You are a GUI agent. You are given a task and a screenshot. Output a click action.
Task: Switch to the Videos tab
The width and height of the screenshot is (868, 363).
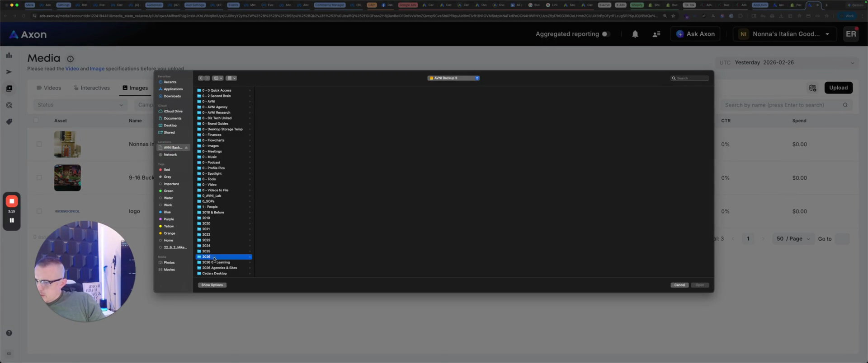click(48, 88)
